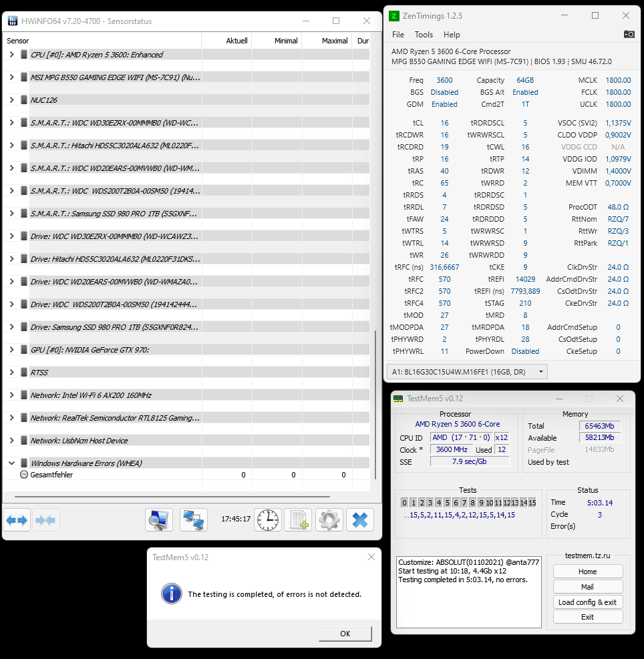Click the GDM Enabled value
This screenshot has height=659, width=644.
tap(444, 104)
